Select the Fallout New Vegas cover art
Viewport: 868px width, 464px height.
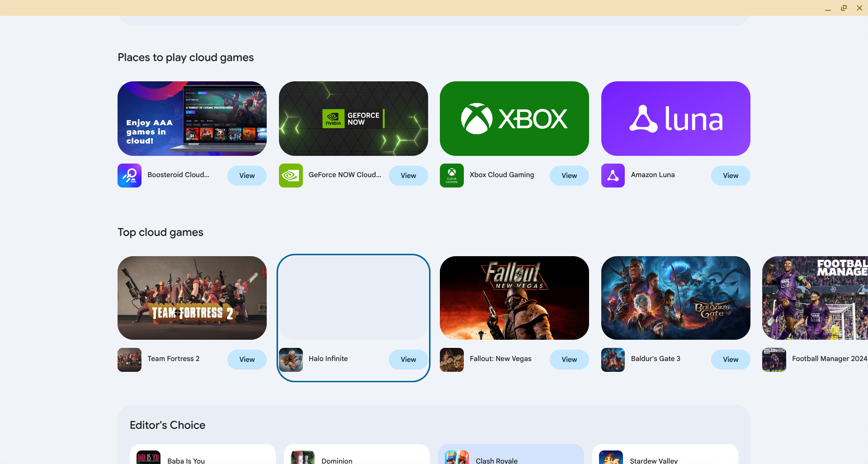(514, 298)
